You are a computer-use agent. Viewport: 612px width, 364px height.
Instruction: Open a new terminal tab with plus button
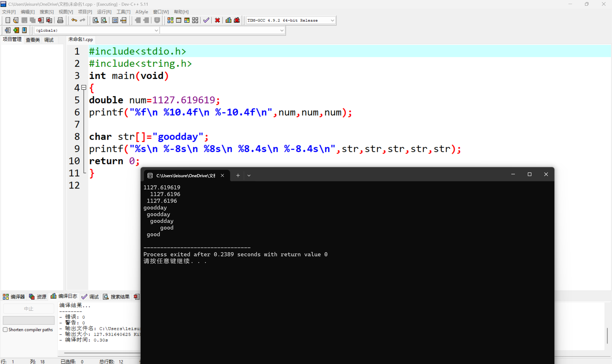coord(237,175)
